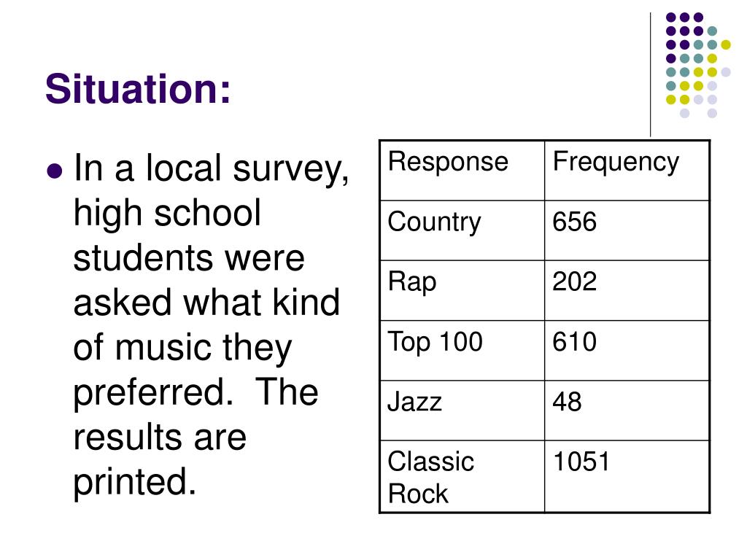Click the vertical divider line beside the dots
Viewport: 747px width, 560px height.
coord(650,73)
